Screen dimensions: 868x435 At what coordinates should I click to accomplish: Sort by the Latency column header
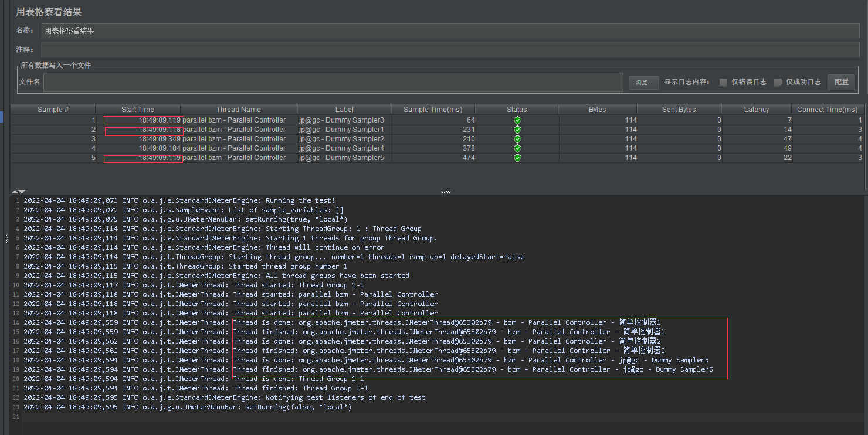(x=757, y=110)
